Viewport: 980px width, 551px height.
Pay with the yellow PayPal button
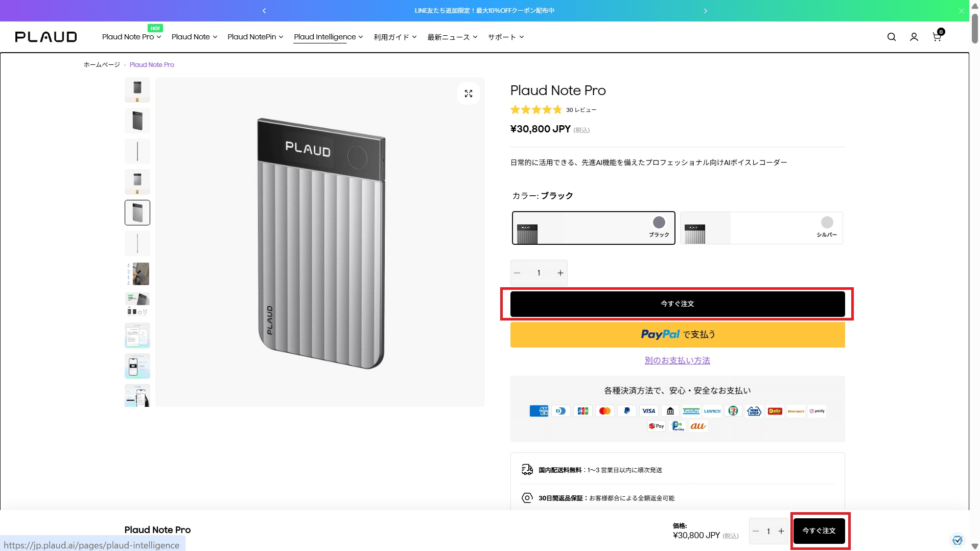(x=677, y=335)
